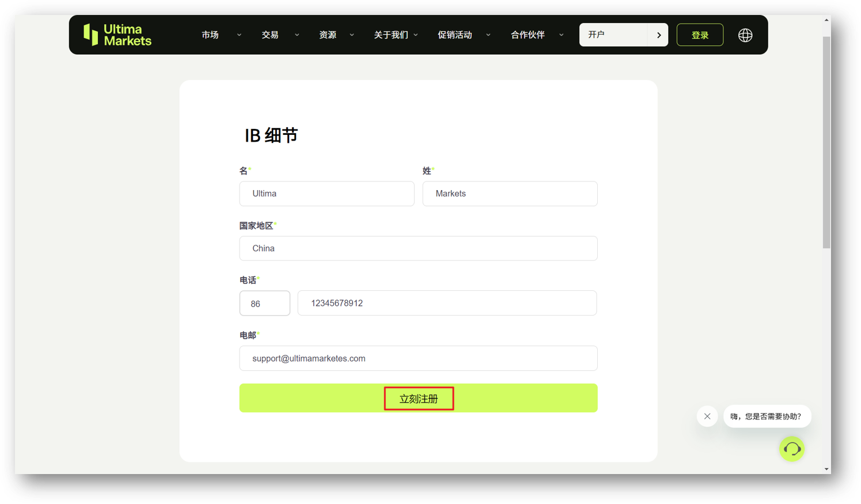The image size is (861, 504).
Task: Open the 资源 menu
Action: [328, 35]
